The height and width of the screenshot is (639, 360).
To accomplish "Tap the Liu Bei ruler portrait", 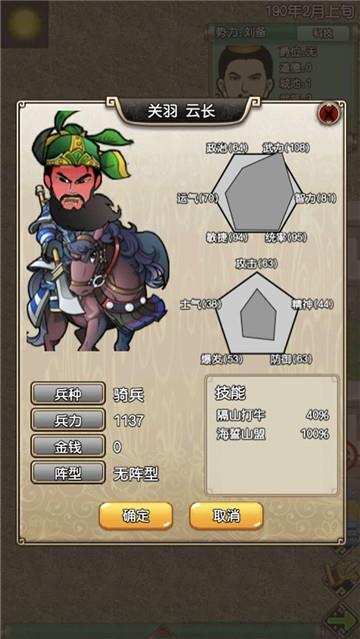I will click(x=245, y=71).
